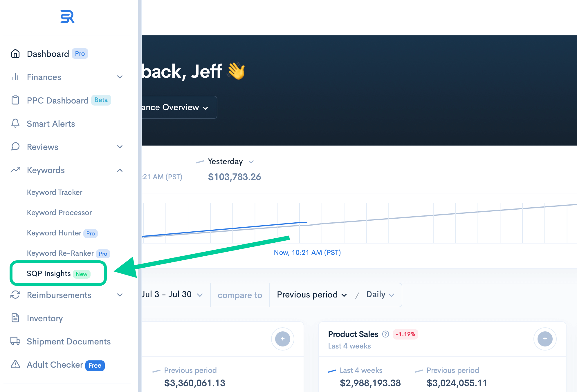Click the plus button on Product Sales card
The width and height of the screenshot is (577, 392).
point(545,339)
